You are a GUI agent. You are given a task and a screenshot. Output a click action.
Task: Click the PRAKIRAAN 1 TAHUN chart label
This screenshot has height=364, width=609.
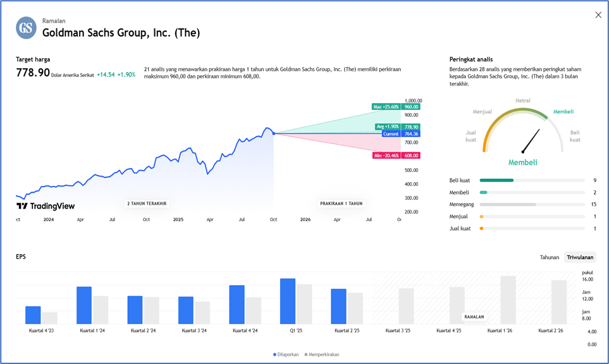click(341, 203)
